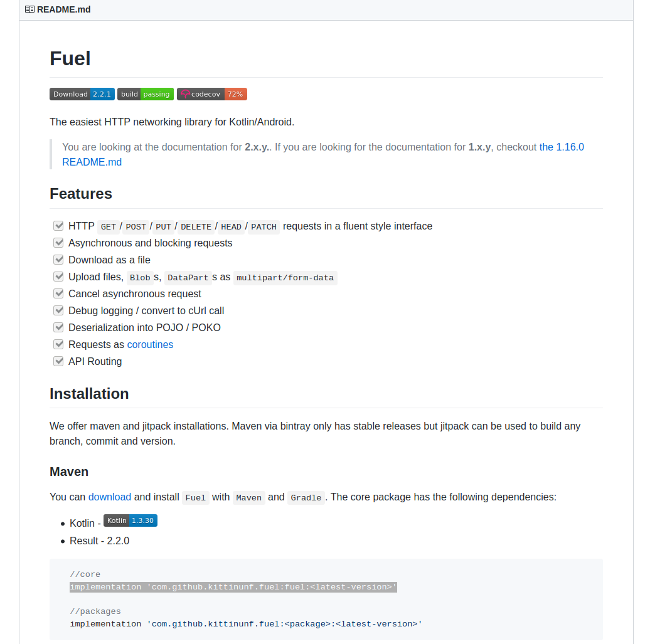Follow the 1.16.0 README.md link

coord(561,147)
